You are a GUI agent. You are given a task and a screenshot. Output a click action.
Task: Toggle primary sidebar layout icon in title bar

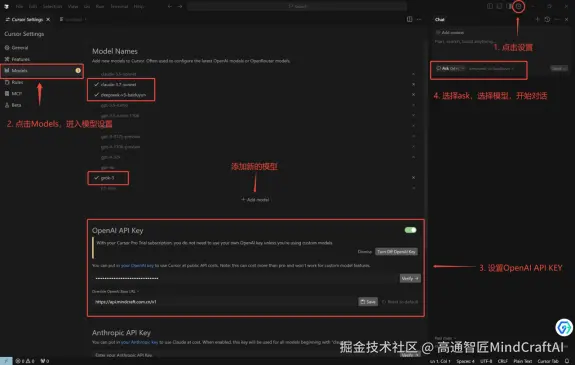pos(490,6)
